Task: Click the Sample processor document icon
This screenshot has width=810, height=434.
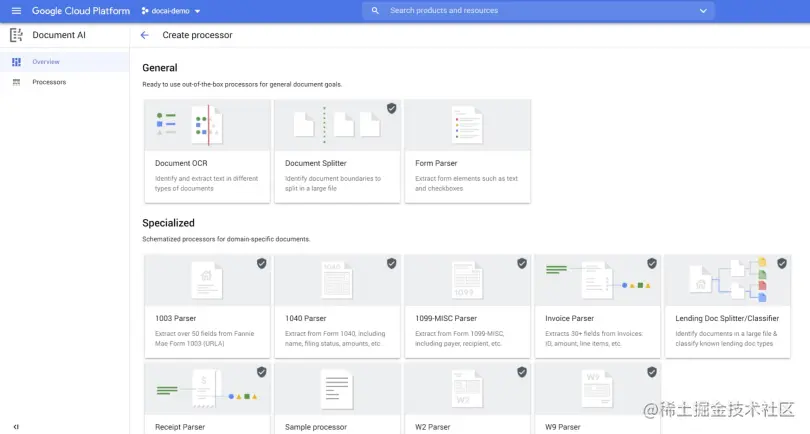Action: tap(337, 389)
